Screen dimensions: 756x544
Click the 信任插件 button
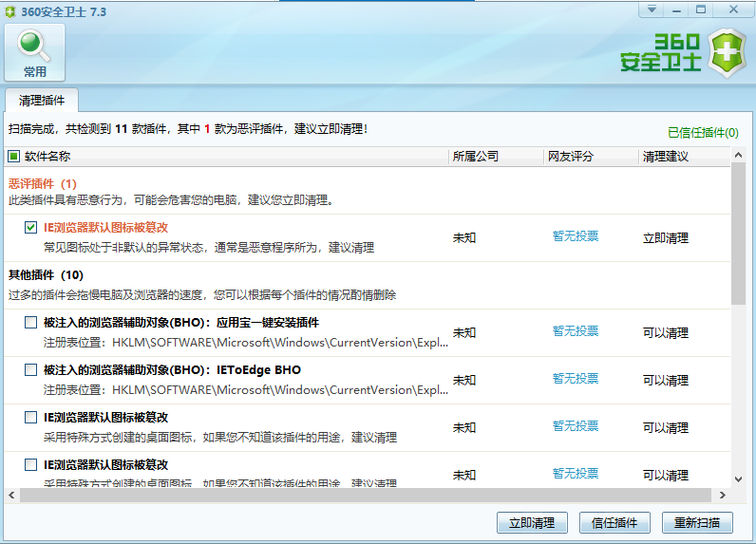(614, 522)
